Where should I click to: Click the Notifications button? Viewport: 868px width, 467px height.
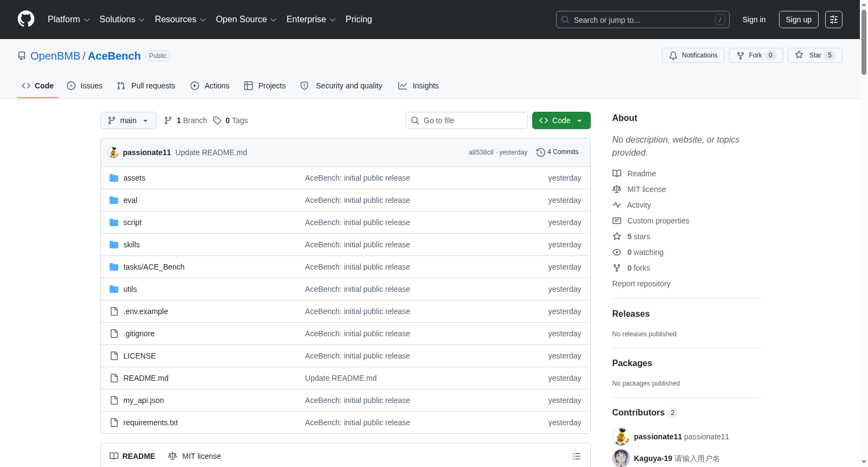pos(693,55)
